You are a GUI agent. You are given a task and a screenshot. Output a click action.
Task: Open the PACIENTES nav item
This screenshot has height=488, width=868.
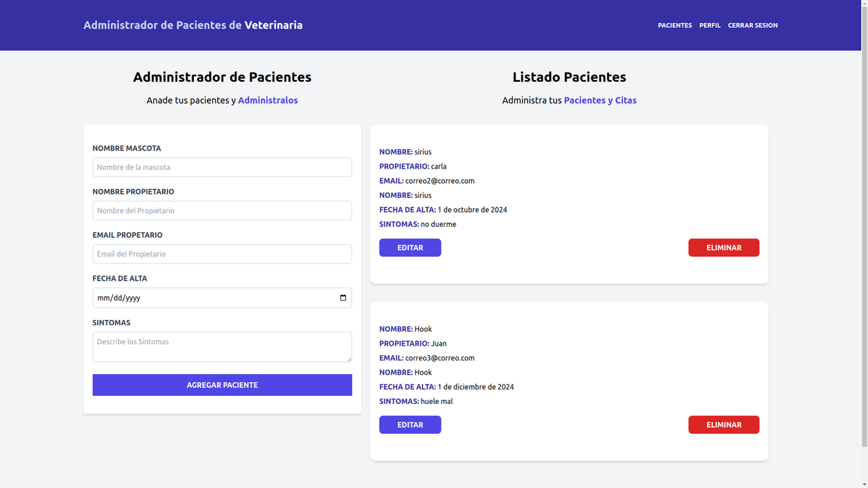(675, 25)
